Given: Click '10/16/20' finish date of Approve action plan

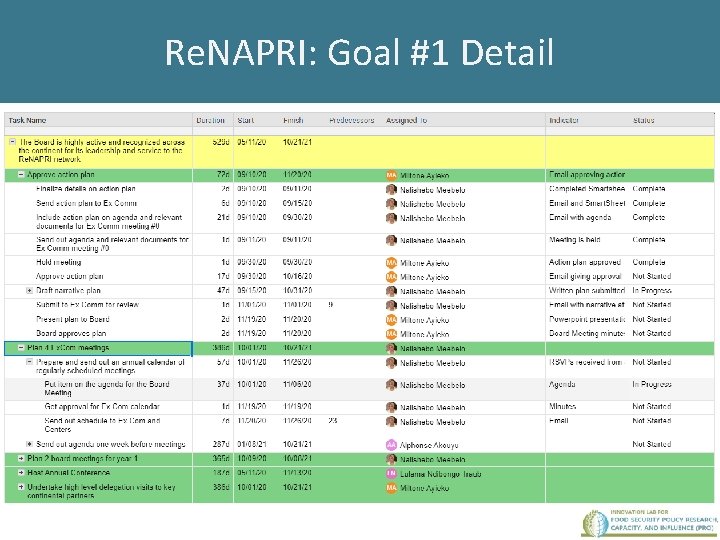Looking at the screenshot, I should (x=298, y=276).
